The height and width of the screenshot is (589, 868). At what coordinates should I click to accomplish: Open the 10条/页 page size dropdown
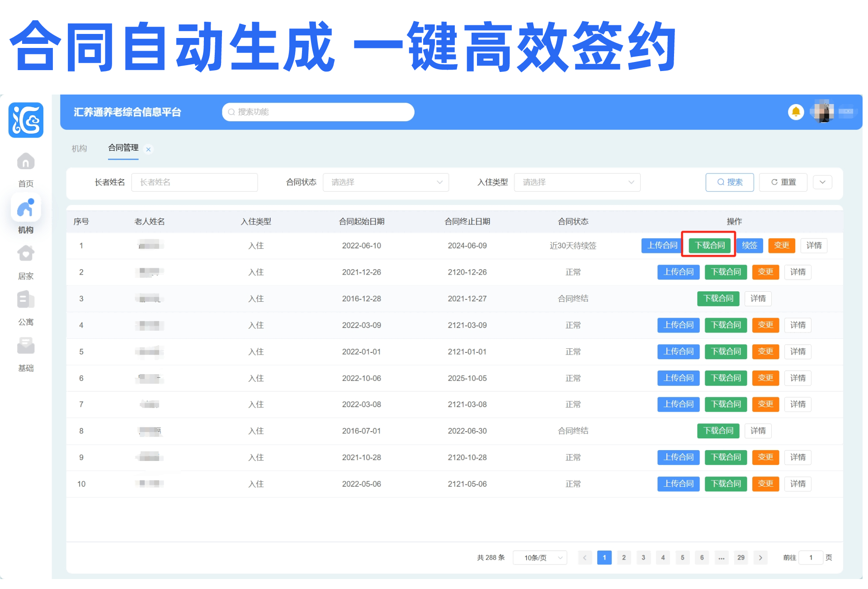click(x=540, y=557)
